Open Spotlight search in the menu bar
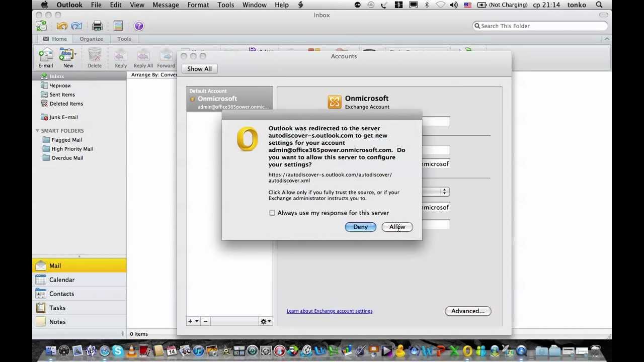 [599, 5]
